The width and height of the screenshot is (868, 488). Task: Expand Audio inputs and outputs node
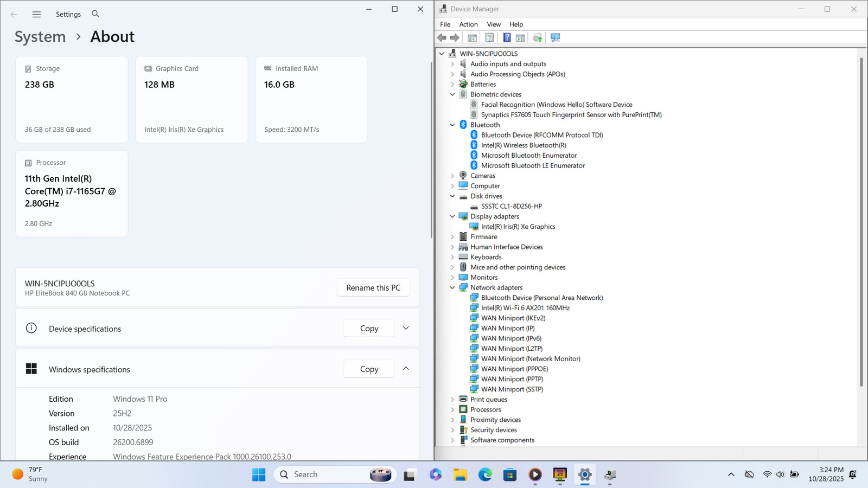point(452,64)
